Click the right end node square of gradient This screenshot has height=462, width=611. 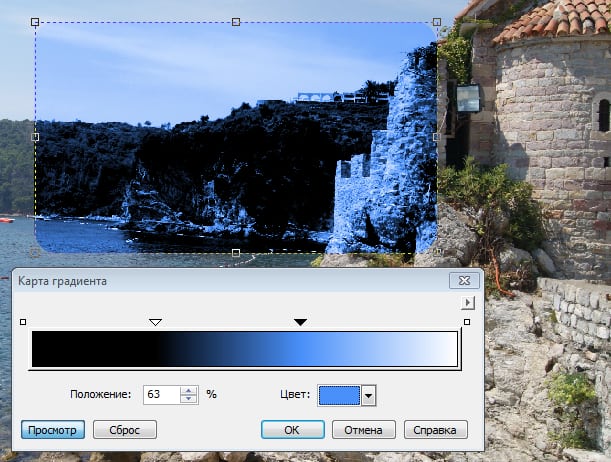point(466,322)
